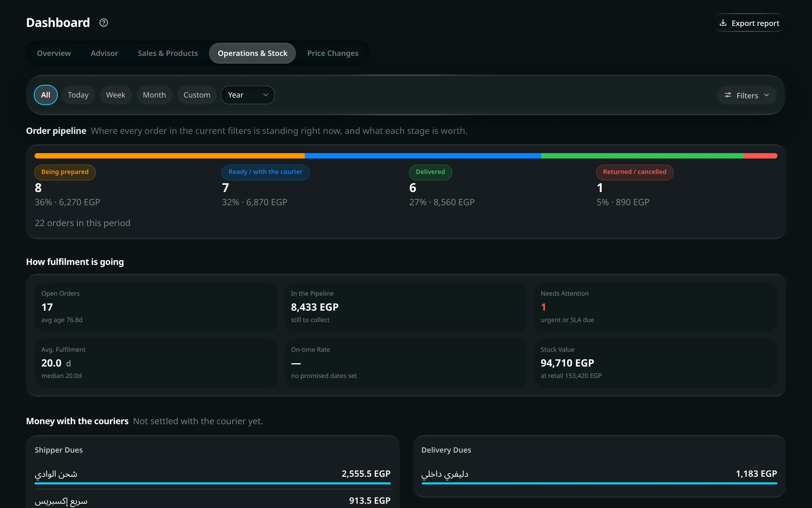Click the 913.5 EGP shipper due amount
This screenshot has width=812, height=508.
pyautogui.click(x=370, y=501)
